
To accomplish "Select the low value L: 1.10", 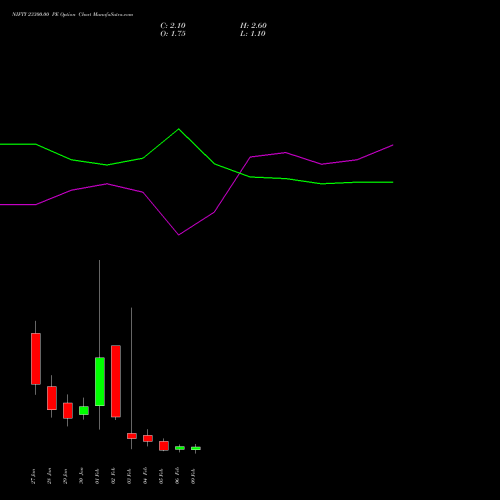I will click(x=253, y=34).
